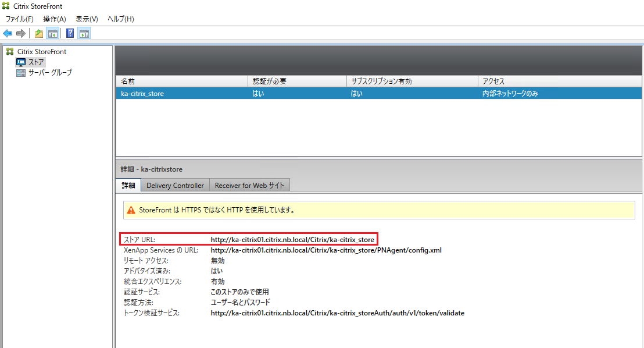The image size is (644, 348).
Task: Click the アドバタイズ済み: label
Action: (x=147, y=271)
